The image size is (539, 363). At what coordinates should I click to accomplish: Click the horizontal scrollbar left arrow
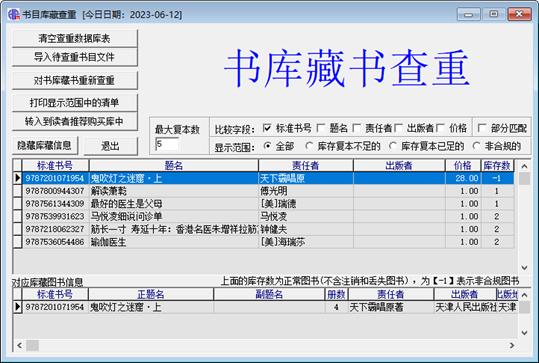coord(19,345)
